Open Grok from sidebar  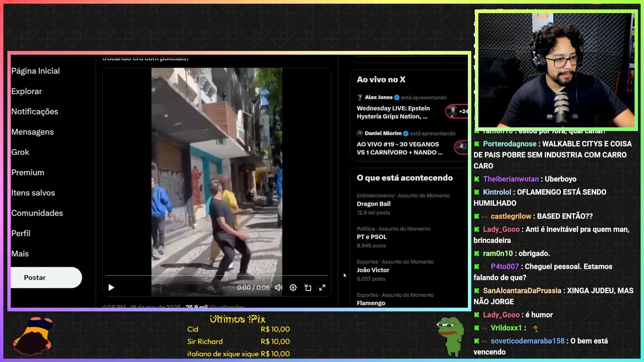(x=20, y=152)
